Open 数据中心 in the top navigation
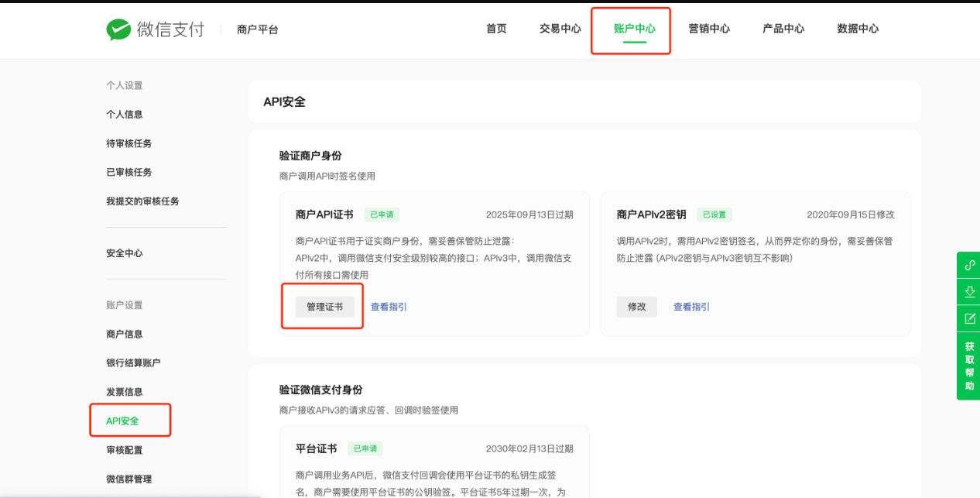Image resolution: width=980 pixels, height=498 pixels. pos(858,29)
